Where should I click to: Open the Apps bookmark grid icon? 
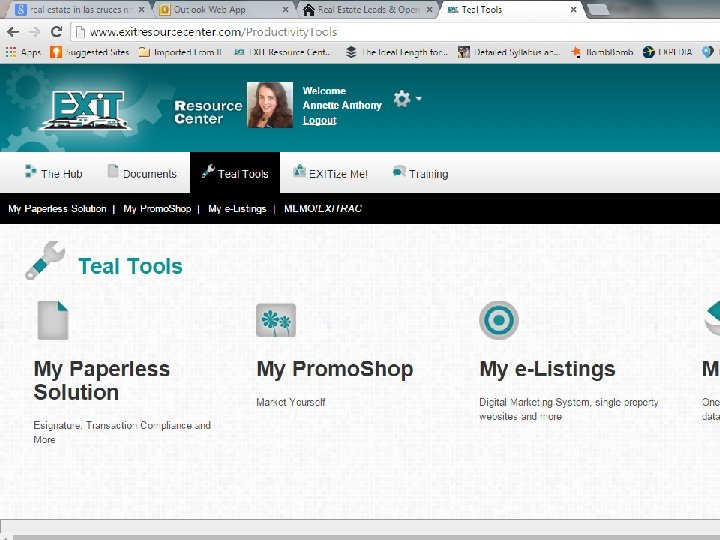[x=11, y=52]
